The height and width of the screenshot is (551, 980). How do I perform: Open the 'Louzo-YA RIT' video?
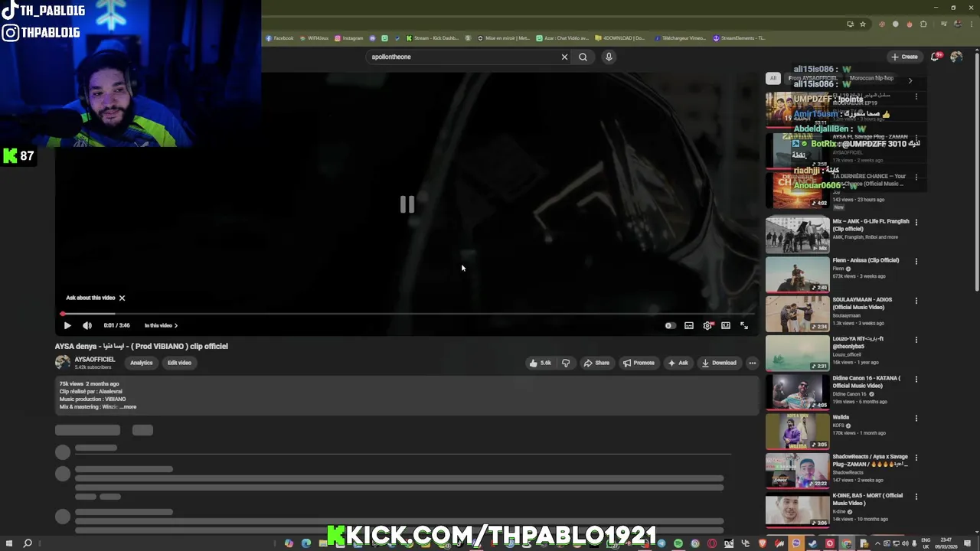tap(798, 353)
